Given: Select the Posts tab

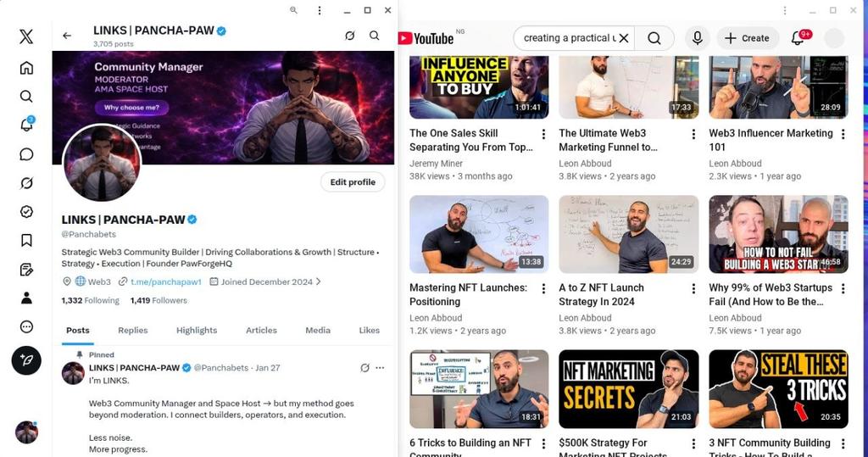Looking at the screenshot, I should click(77, 330).
